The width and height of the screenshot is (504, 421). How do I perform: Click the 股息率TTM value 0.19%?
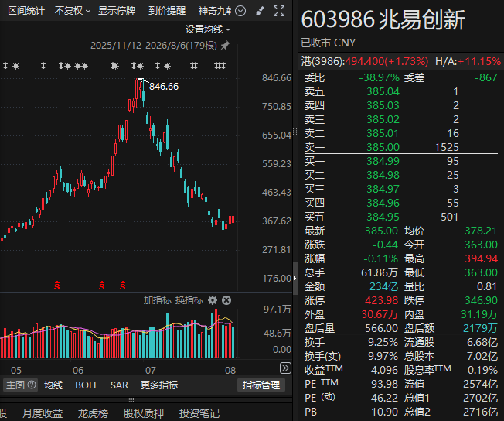point(482,370)
